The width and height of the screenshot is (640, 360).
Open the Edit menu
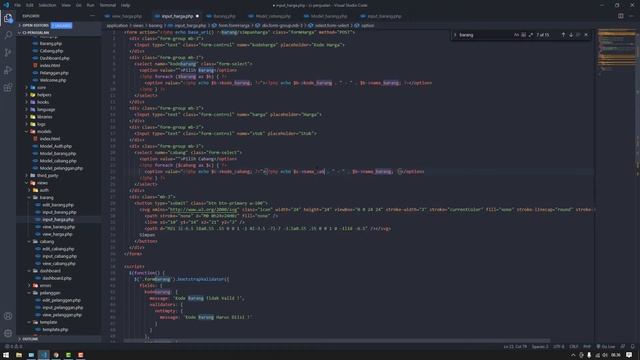click(x=30, y=5)
